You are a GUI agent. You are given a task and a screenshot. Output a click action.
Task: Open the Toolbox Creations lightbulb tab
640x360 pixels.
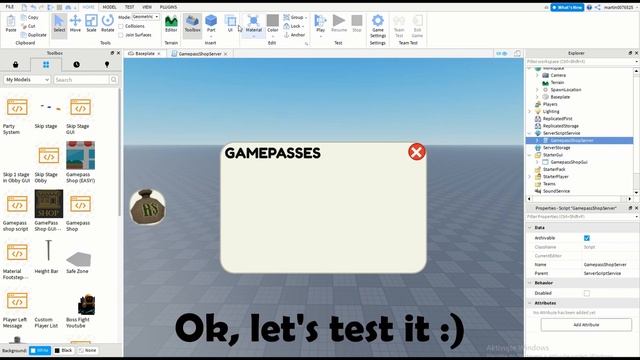pyautogui.click(x=107, y=64)
